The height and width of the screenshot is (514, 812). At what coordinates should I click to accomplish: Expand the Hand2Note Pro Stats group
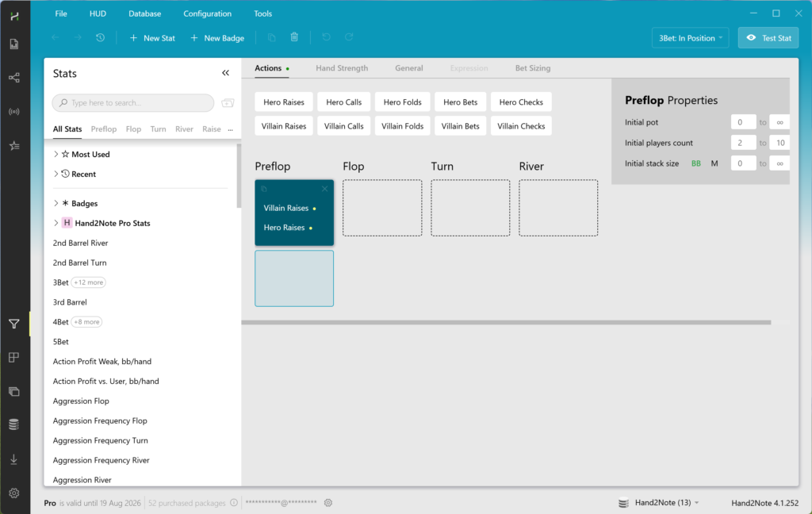coord(56,223)
